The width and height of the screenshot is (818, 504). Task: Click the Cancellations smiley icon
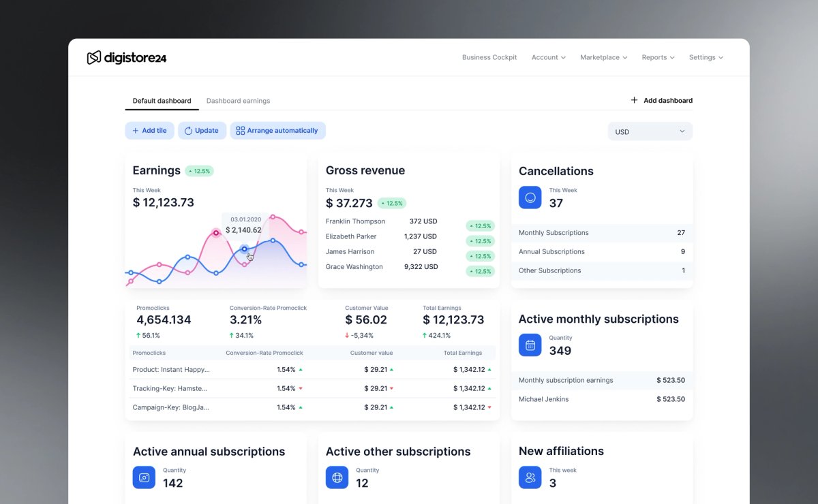[530, 198]
